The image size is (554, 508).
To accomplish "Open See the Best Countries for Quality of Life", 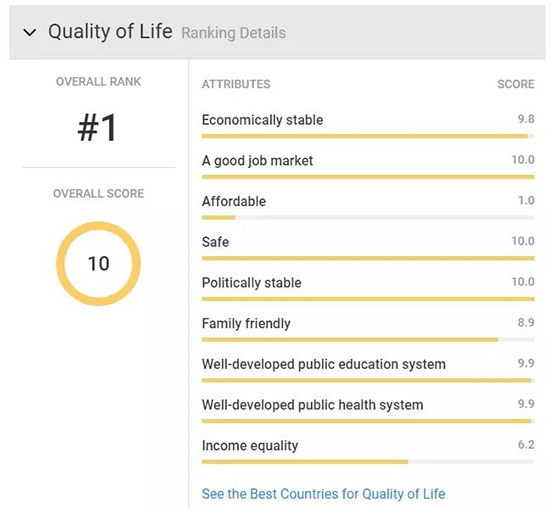I will 323,494.
